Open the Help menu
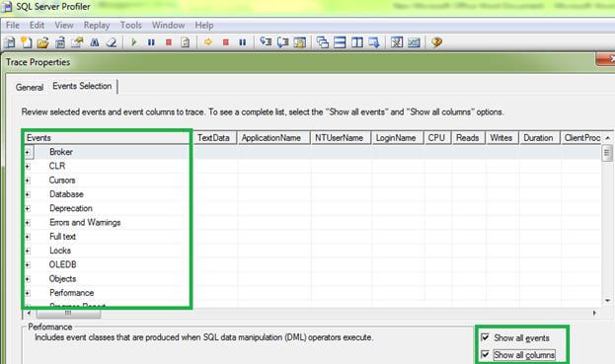 pos(204,25)
